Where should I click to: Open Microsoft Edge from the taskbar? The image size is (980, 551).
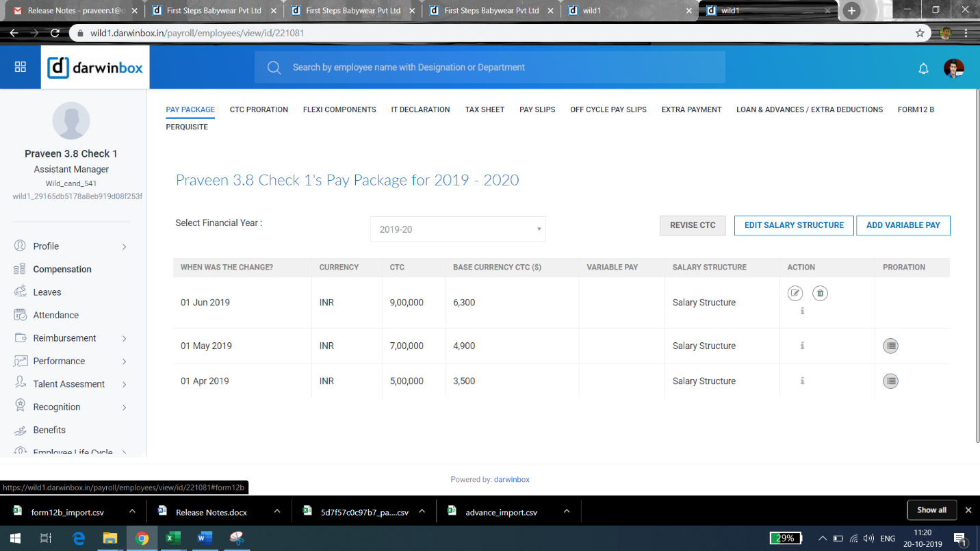[79, 538]
